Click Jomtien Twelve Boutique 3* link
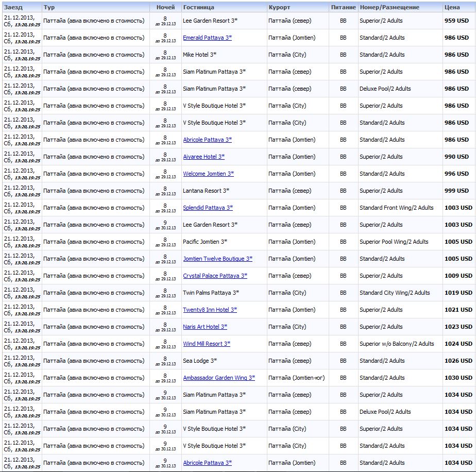Viewport: 476px width, 472px height. tap(218, 259)
